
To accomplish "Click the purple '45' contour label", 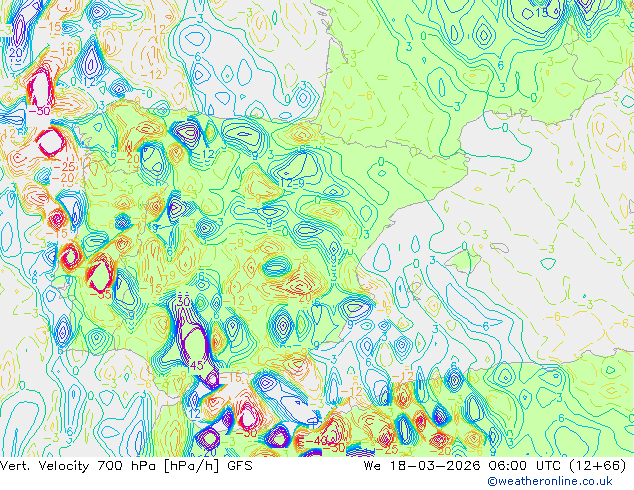I will (196, 365).
